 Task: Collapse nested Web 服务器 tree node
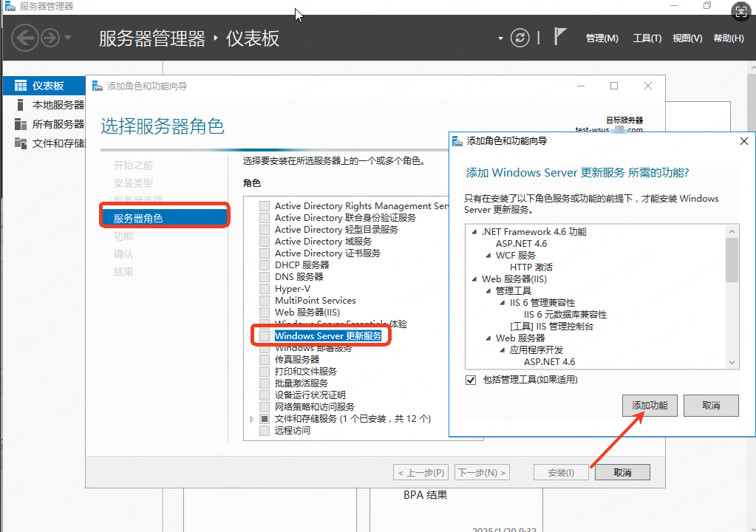pyautogui.click(x=488, y=338)
